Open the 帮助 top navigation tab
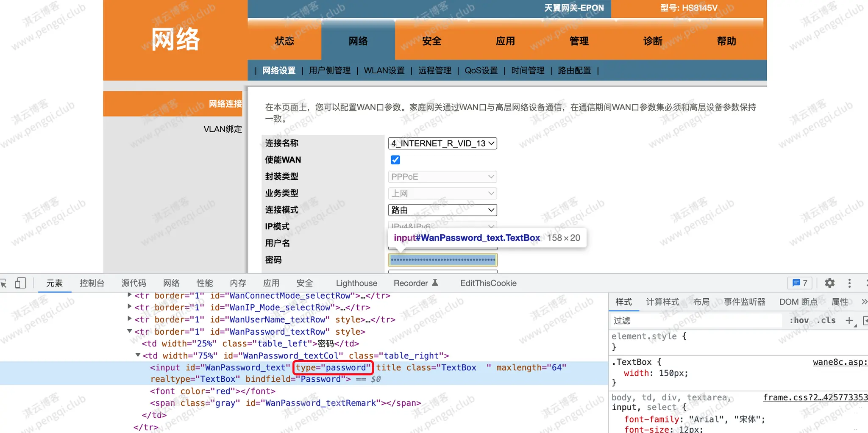Viewport: 868px width, 433px height. [726, 41]
